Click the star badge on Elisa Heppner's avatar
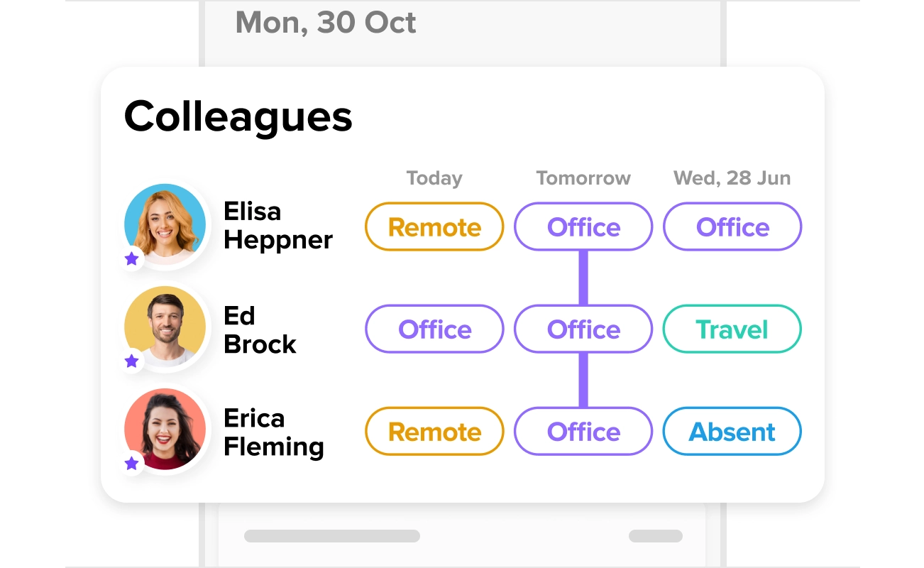The height and width of the screenshot is (568, 924). pyautogui.click(x=131, y=259)
